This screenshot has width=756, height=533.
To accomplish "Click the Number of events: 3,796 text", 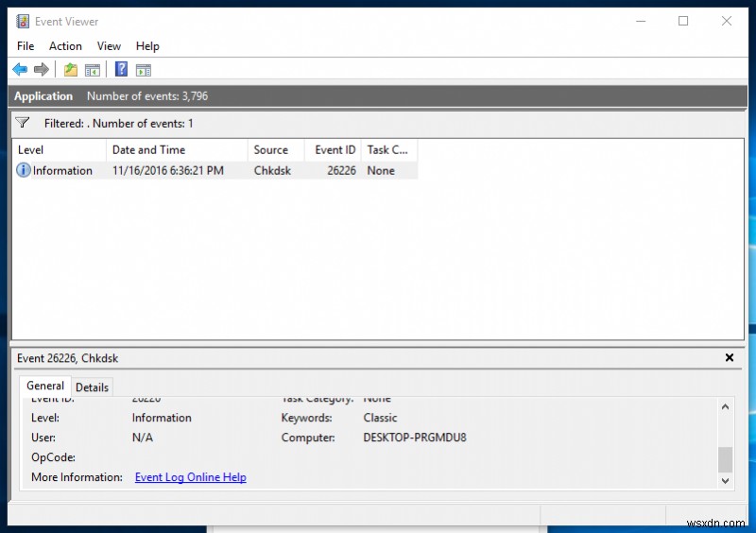I will tap(147, 96).
